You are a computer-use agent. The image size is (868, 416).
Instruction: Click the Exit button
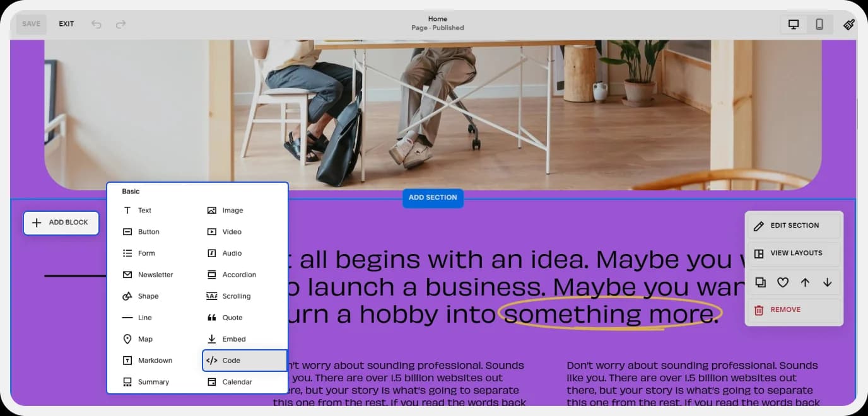click(x=66, y=24)
